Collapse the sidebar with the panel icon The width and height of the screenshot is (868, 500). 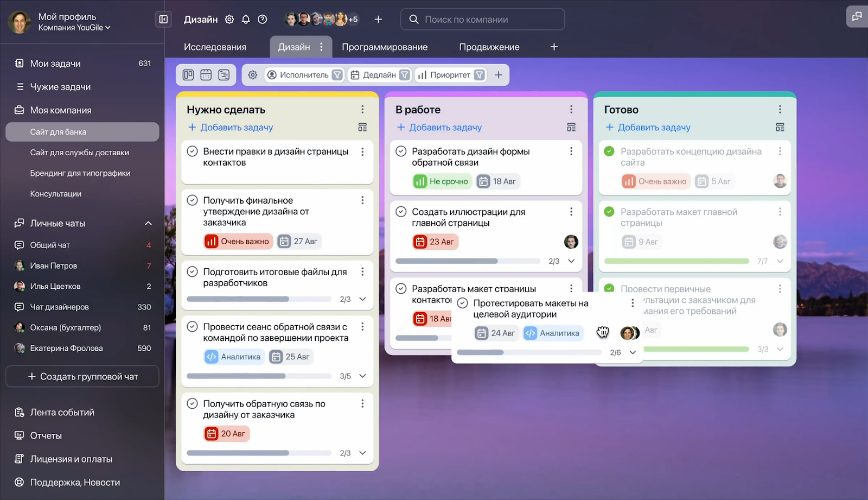coord(163,20)
